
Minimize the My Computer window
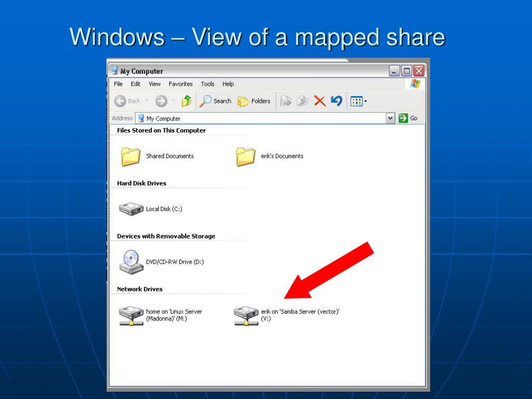pos(394,71)
